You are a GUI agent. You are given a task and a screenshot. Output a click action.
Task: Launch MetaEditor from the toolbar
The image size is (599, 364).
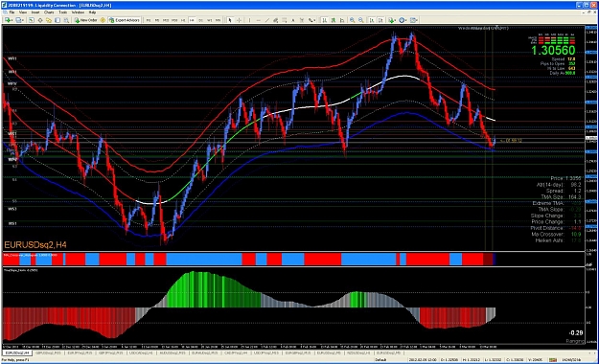coord(103,20)
